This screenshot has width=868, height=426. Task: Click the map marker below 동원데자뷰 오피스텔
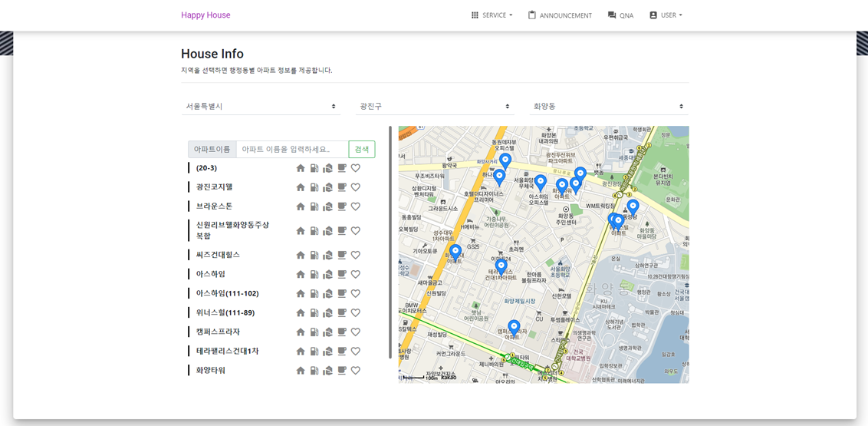point(505,161)
